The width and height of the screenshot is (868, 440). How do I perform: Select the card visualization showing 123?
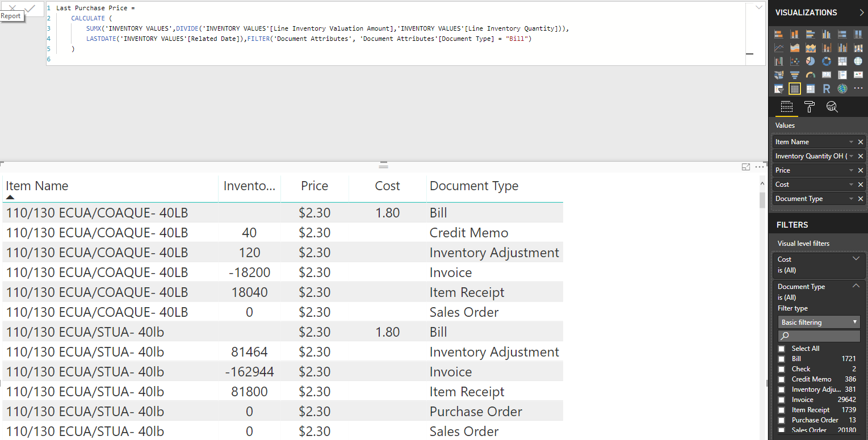tap(827, 75)
